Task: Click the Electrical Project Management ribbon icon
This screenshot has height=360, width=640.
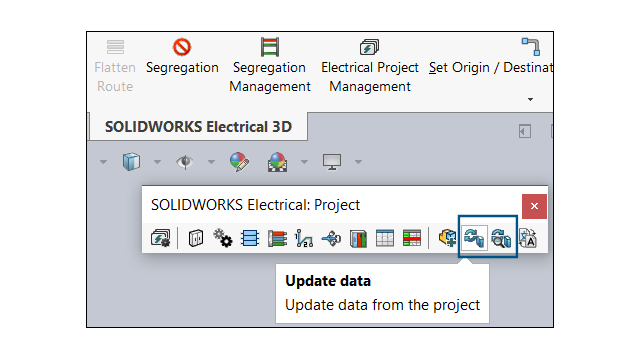Action: (369, 47)
